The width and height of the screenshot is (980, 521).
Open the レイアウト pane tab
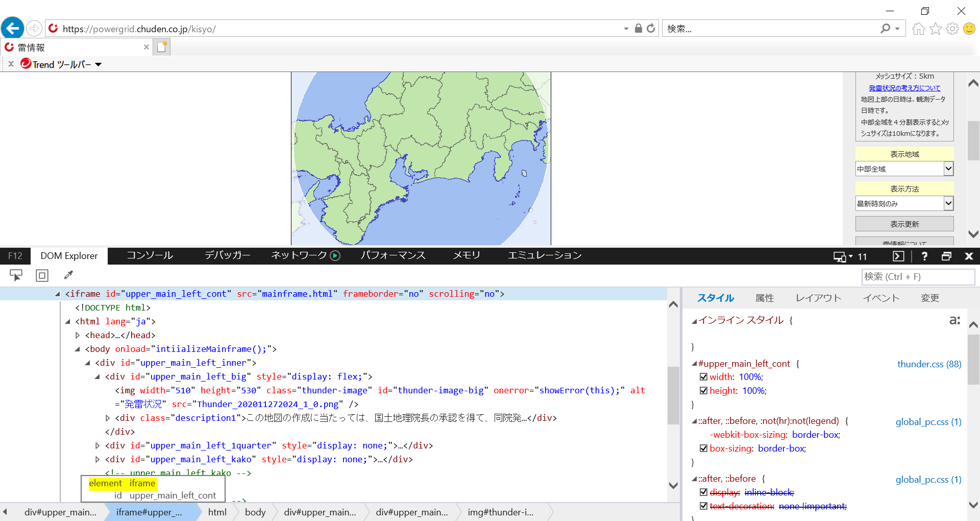point(818,298)
